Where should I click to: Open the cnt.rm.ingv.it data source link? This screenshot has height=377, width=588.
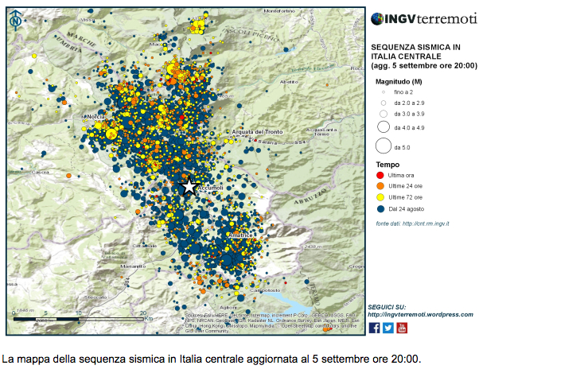coord(426,223)
